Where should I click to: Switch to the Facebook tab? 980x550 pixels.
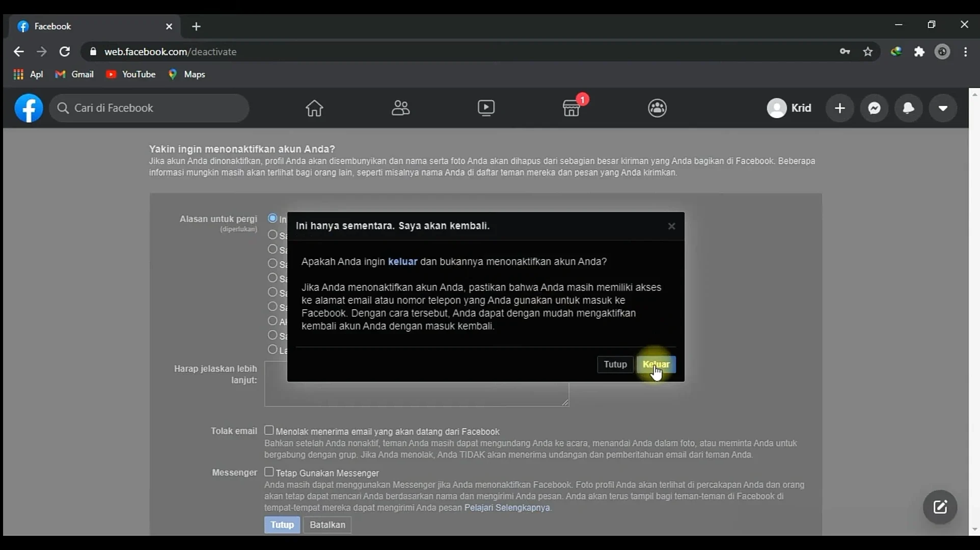coord(94,26)
